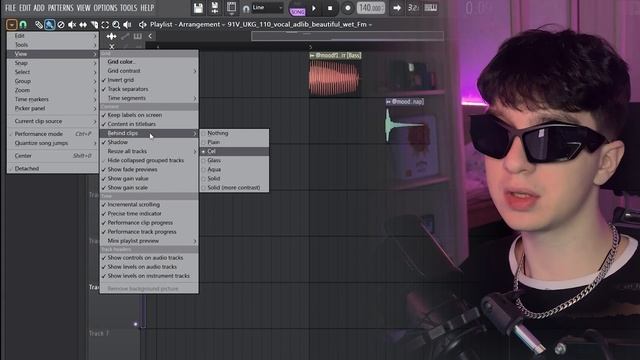
Task: Toggle the Invert grid option
Action: tap(149, 80)
